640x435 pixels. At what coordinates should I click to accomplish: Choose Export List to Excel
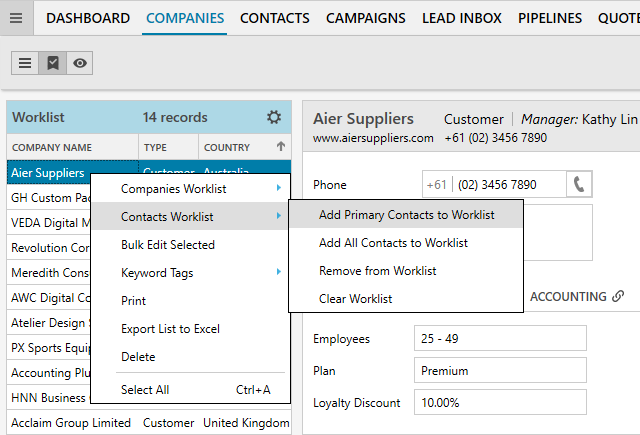pos(170,329)
